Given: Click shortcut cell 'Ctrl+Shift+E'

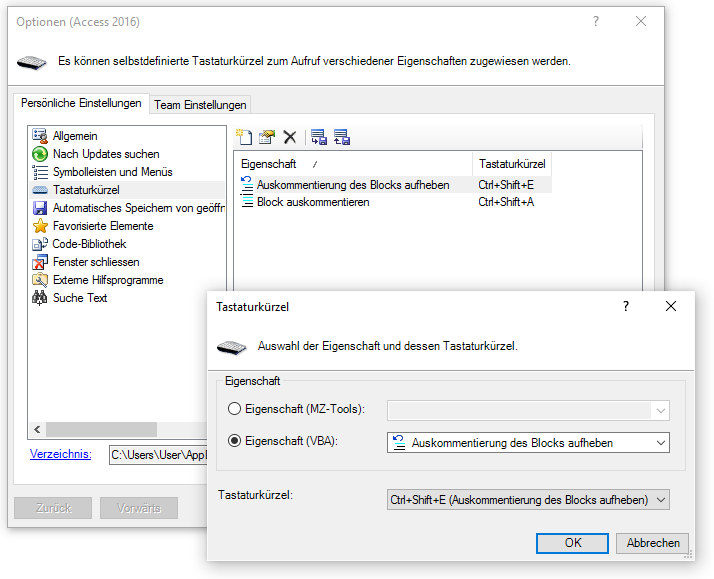Looking at the screenshot, I should tap(506, 185).
